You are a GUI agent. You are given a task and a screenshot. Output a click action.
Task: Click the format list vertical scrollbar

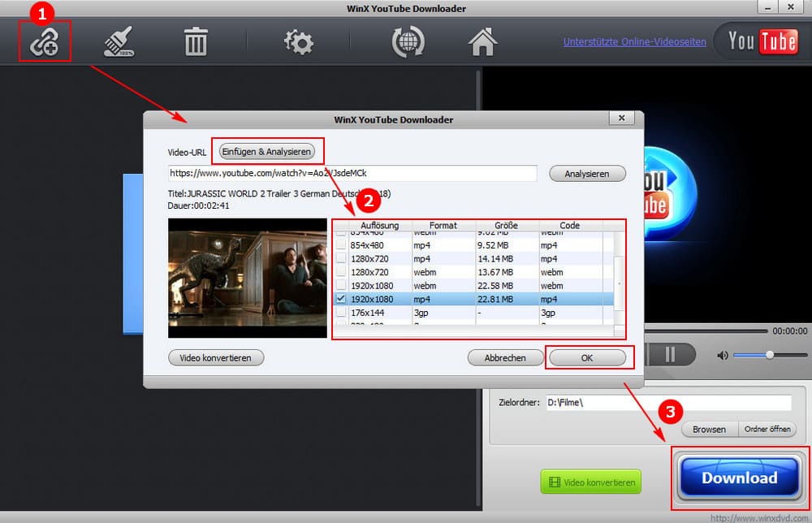619,283
